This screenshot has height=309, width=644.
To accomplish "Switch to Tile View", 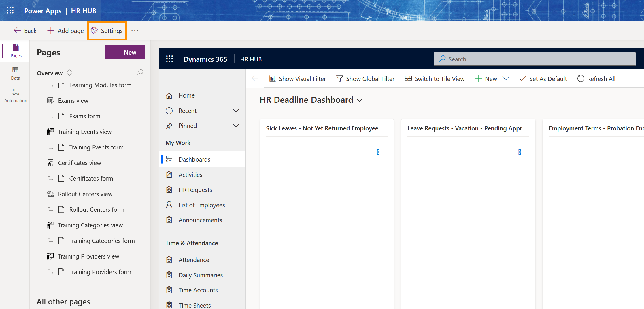I will (x=435, y=79).
